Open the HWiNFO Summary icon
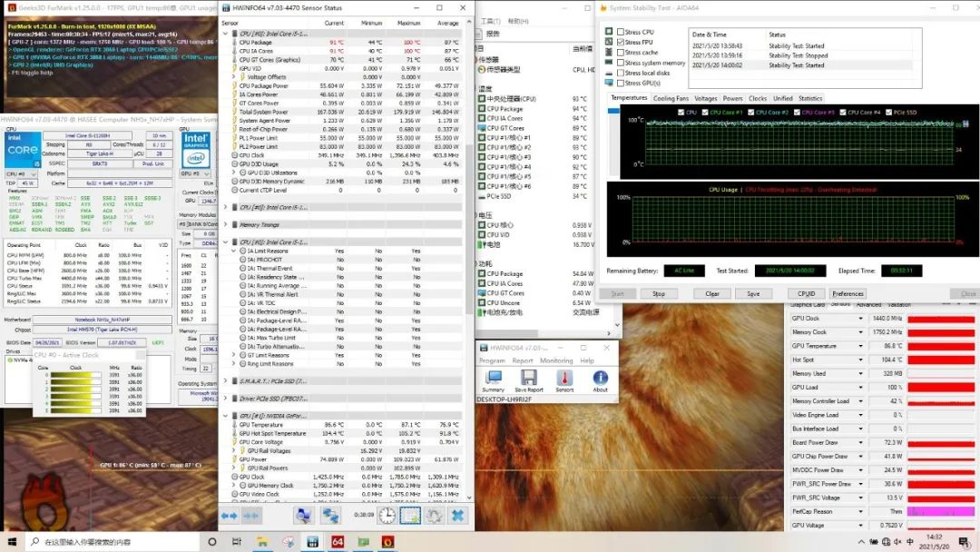This screenshot has width=980, height=552. tap(494, 379)
